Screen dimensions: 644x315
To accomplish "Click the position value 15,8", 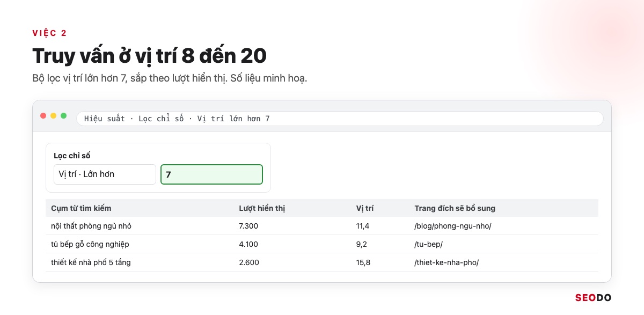I will pyautogui.click(x=363, y=262).
